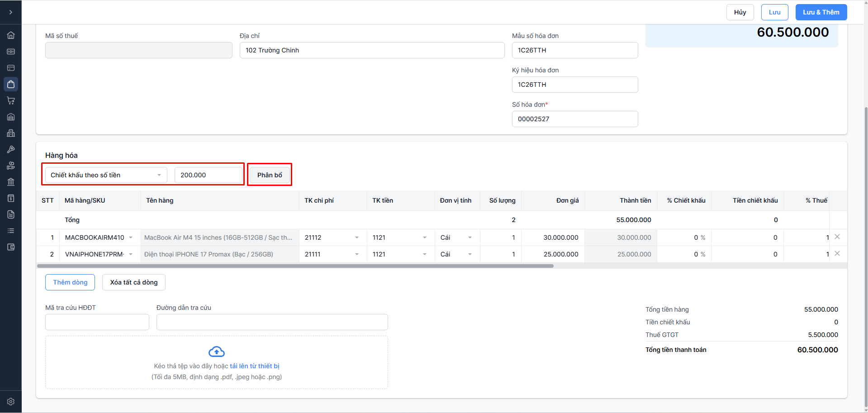Open the wallet icon in the sidebar
This screenshot has height=413, width=868.
point(11,247)
